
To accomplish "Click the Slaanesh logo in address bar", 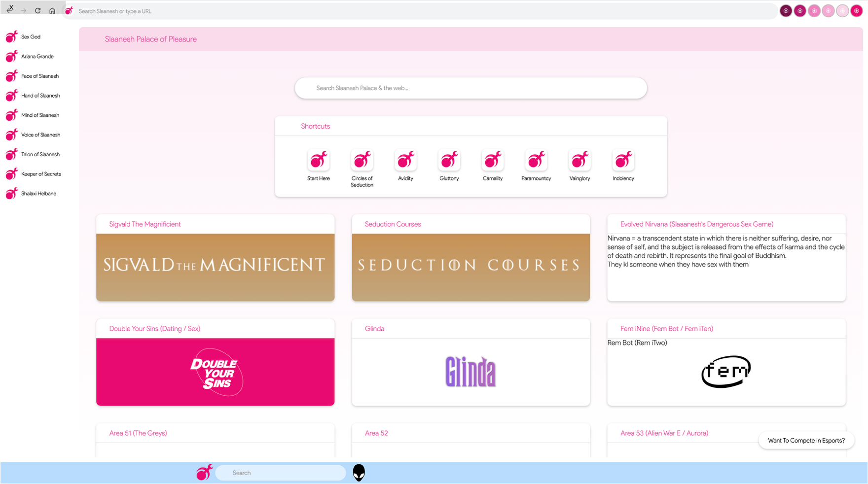I will tap(69, 11).
